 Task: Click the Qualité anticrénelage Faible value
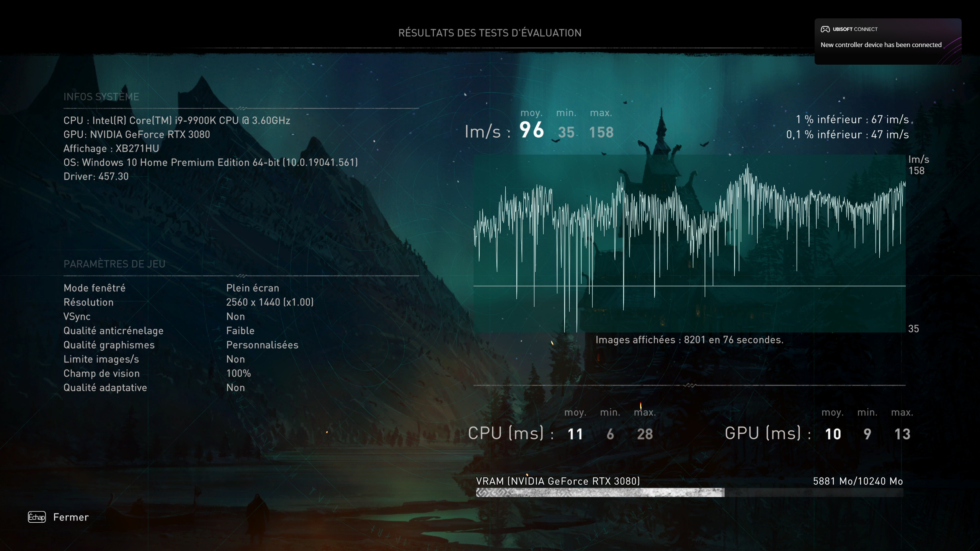pyautogui.click(x=240, y=331)
